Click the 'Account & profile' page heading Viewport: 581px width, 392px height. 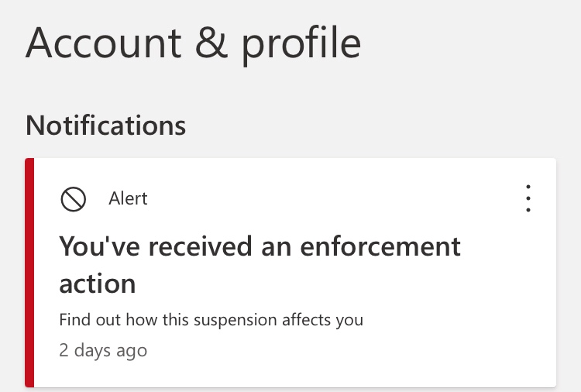tap(193, 43)
